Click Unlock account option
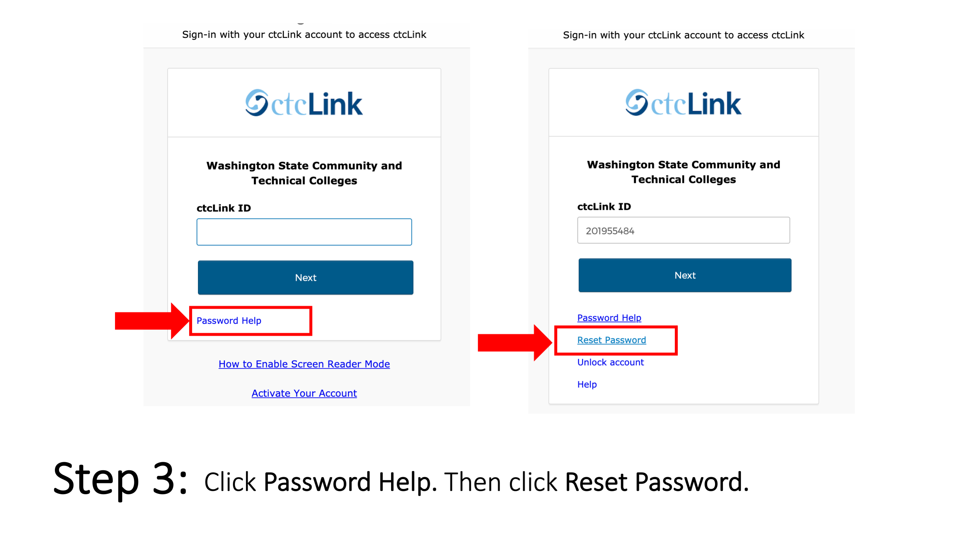This screenshot has height=551, width=980. click(609, 362)
